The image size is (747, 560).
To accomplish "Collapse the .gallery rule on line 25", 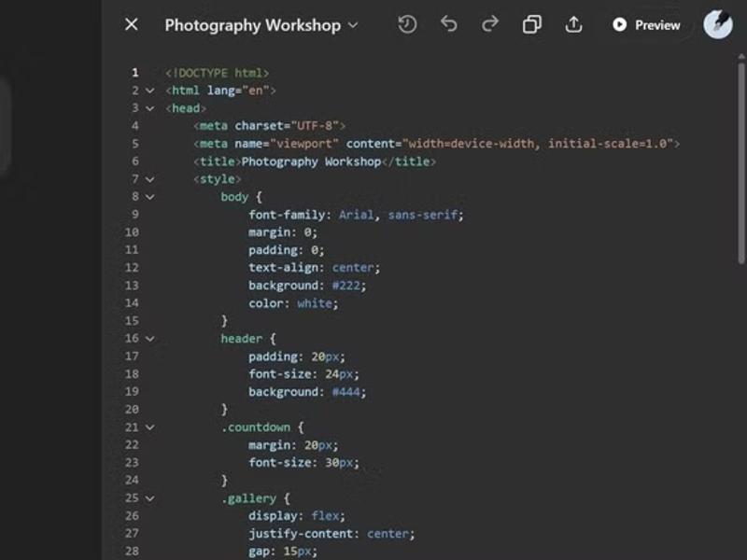I will (149, 498).
